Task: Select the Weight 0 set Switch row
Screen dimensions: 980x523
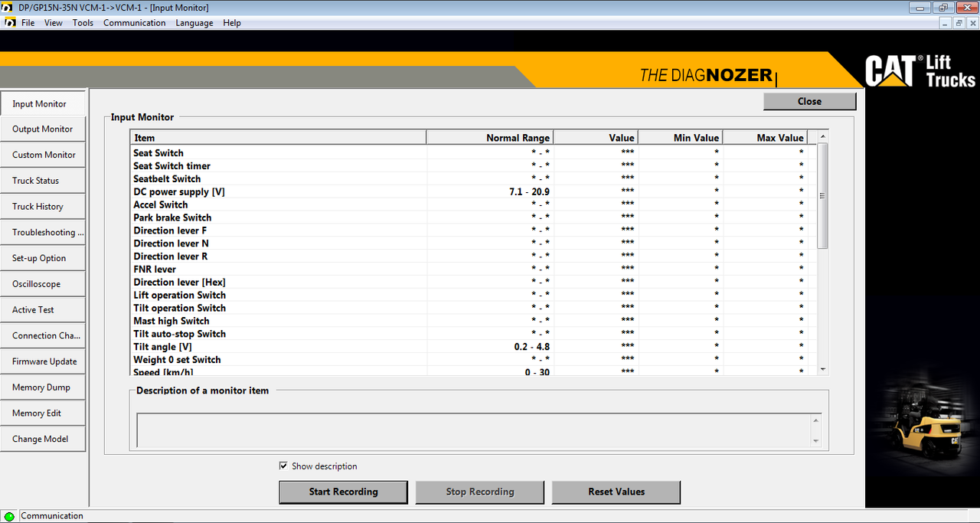Action: (473, 360)
